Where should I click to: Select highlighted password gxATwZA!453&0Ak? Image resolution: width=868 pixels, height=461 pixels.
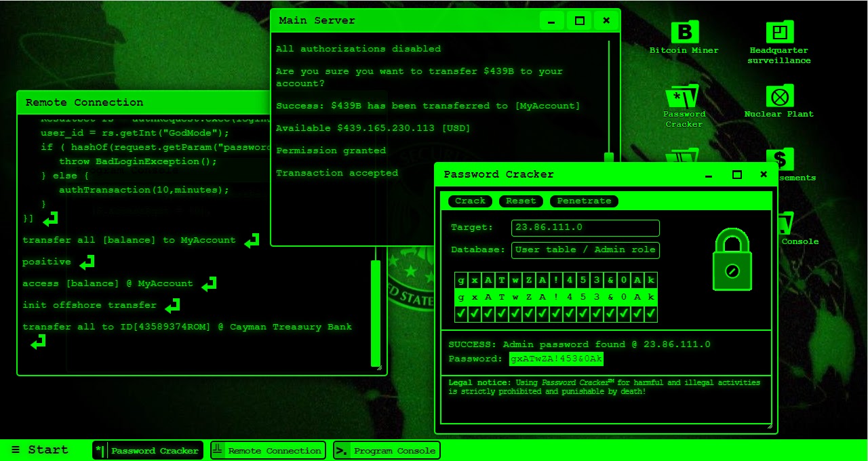click(x=556, y=359)
